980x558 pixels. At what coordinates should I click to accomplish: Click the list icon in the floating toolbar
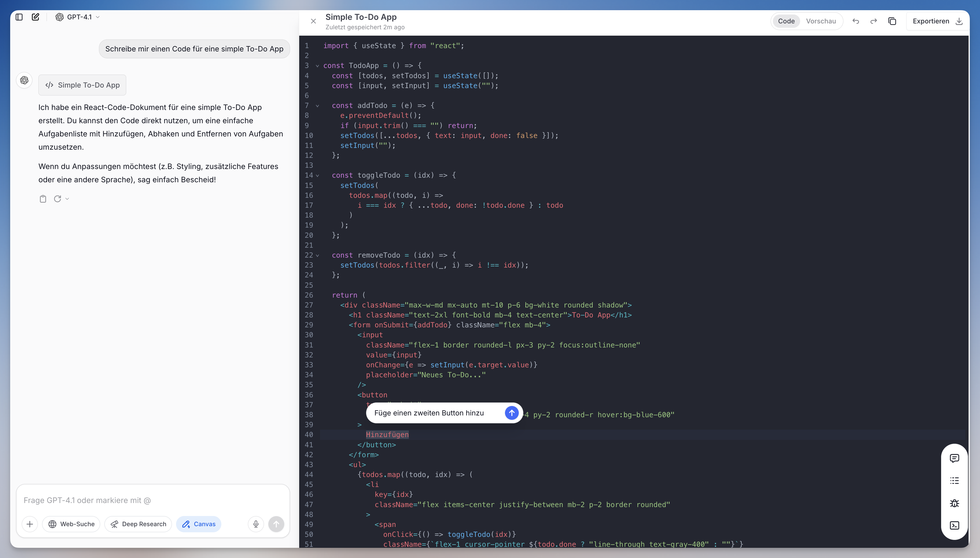point(954,481)
